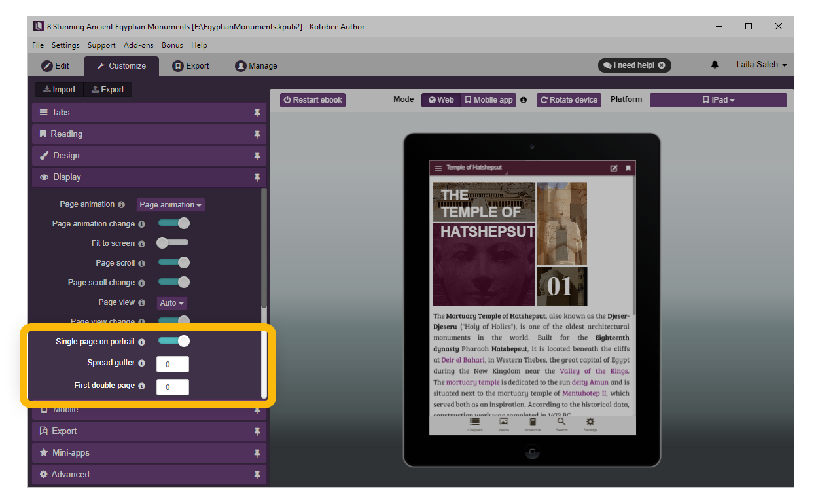Expand the Reading section
Image resolution: width=818 pixels, height=504 pixels.
tap(149, 134)
